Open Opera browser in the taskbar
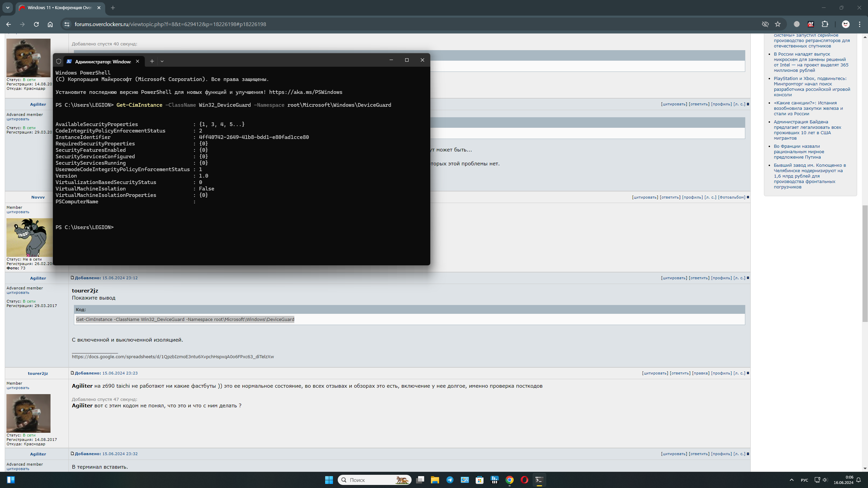This screenshot has height=488, width=868. point(524,480)
